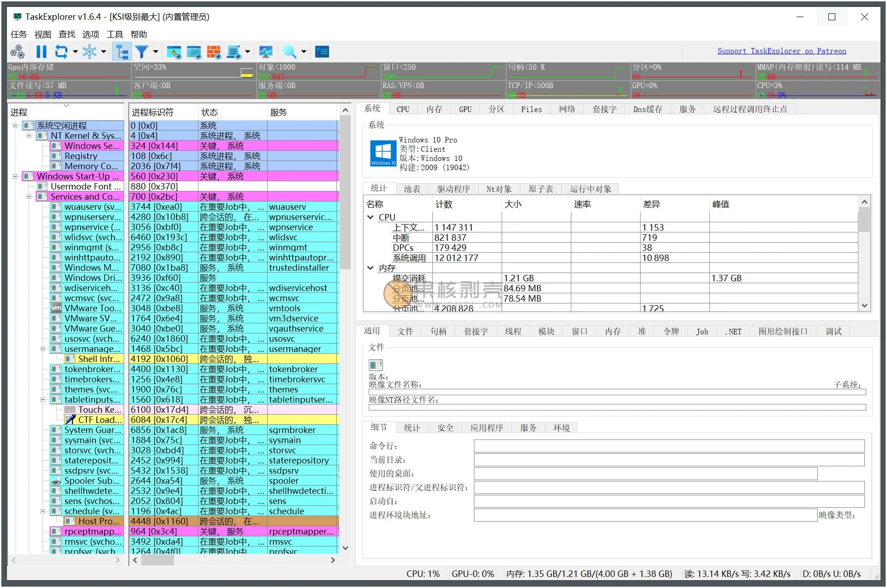Pause monitoring with the pause icon
Viewport: 887px width, 588px height.
click(41, 52)
